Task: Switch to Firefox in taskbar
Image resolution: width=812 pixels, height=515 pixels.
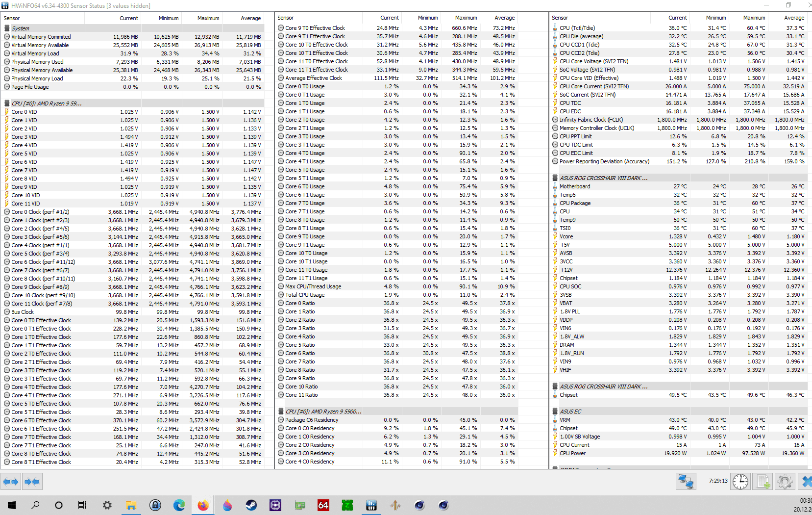Action: pos(203,505)
